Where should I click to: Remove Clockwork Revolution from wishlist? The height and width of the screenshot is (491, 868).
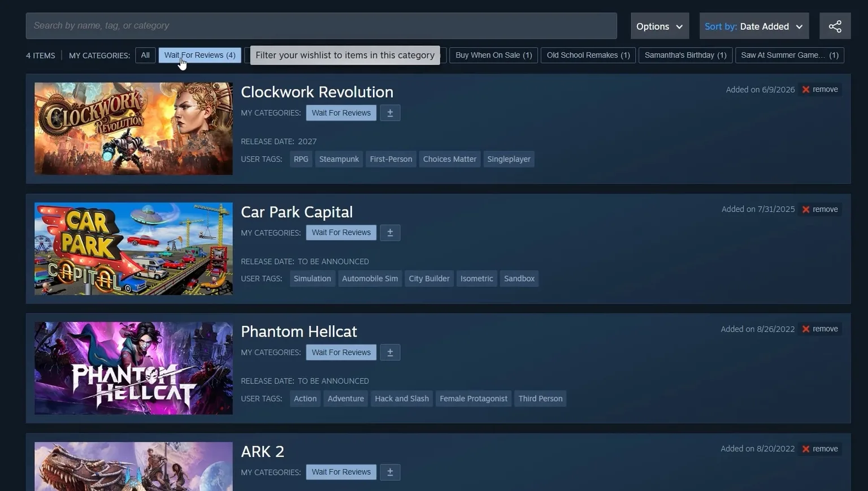coord(820,89)
